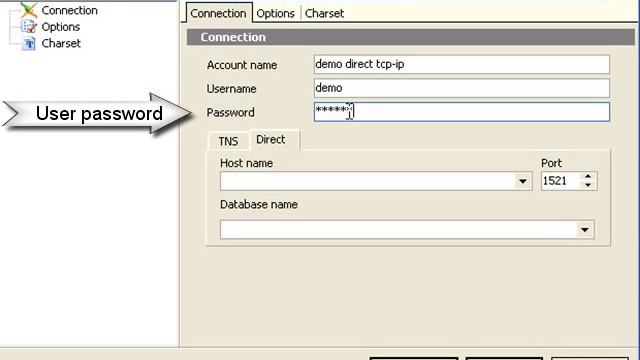Switch to the Connection tab

click(218, 13)
